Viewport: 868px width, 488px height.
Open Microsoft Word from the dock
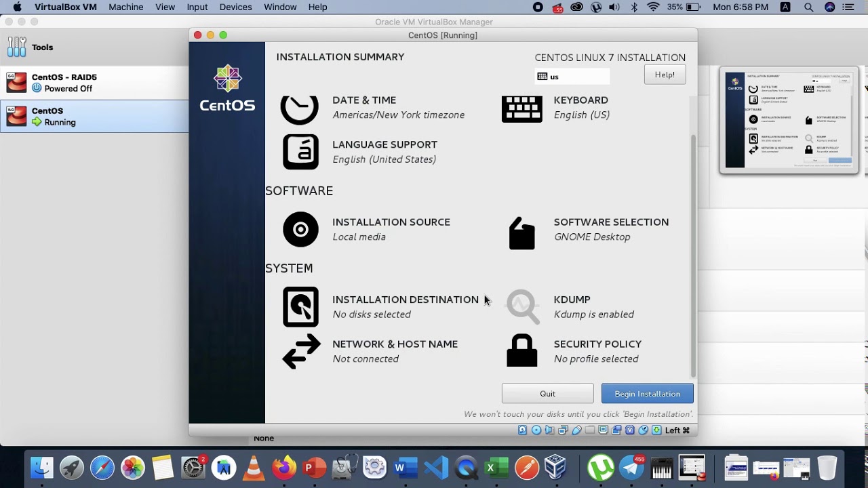(406, 468)
